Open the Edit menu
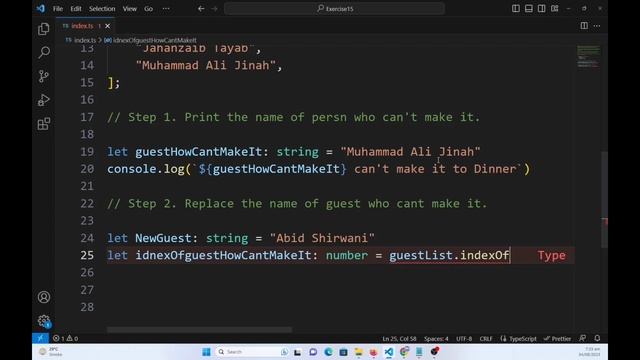640x360 pixels. click(x=76, y=9)
